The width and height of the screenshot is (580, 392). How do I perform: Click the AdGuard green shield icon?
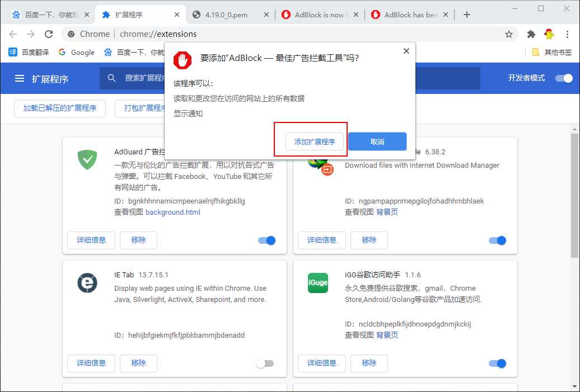click(87, 159)
